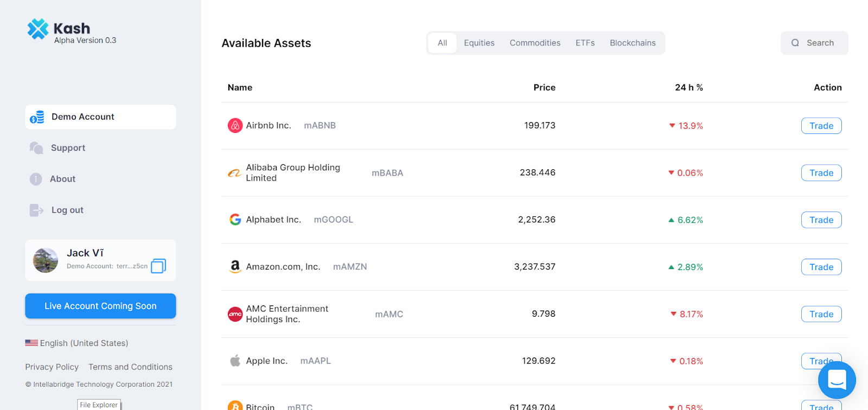This screenshot has width=868, height=410.
Task: Switch to the Equities tab
Action: [479, 43]
